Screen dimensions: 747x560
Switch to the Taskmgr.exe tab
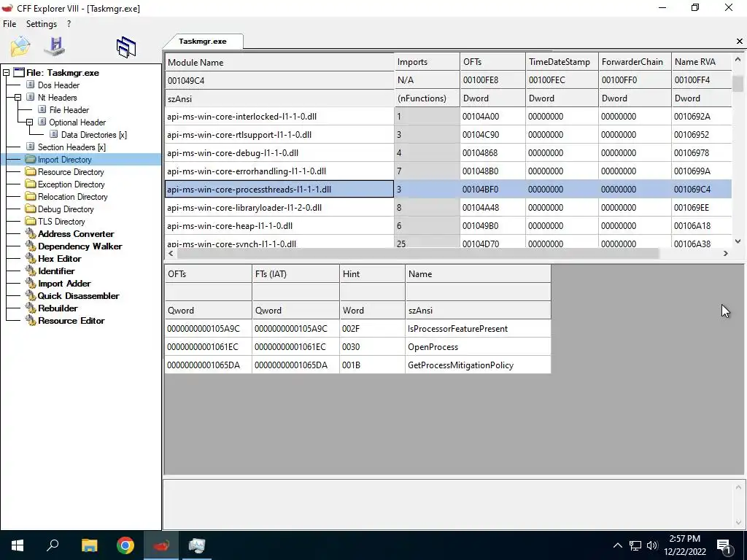click(203, 42)
